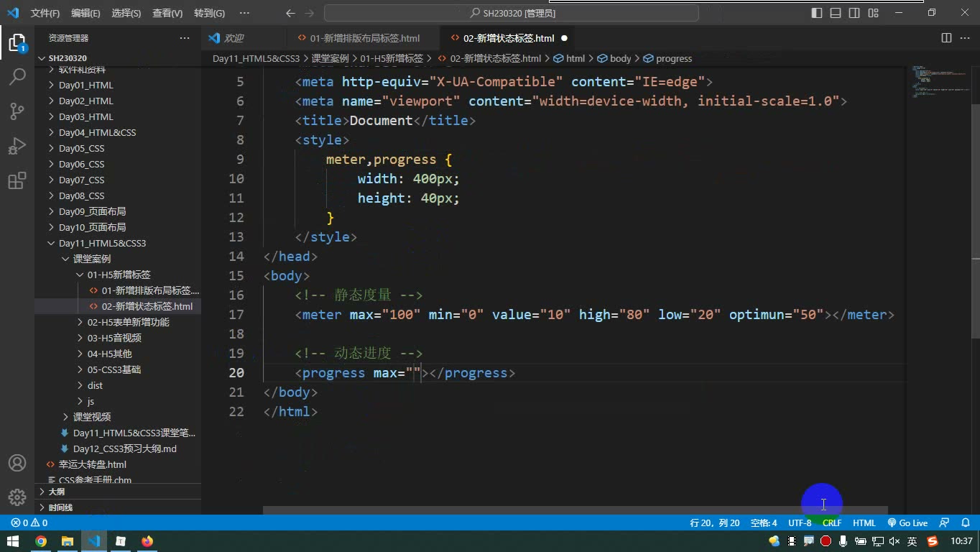Screen dimensions: 980x552
Task: Click the CRLF end-of-line selector
Action: coord(832,523)
